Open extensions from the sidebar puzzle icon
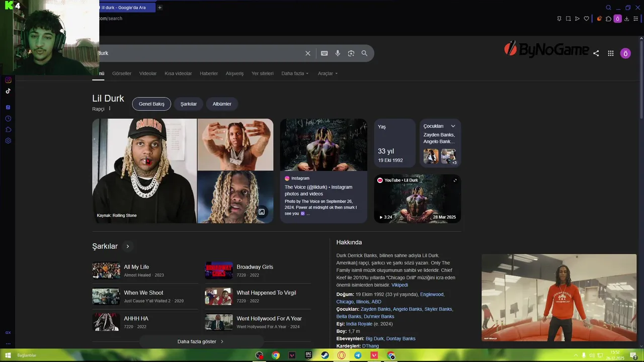Image resolution: width=644 pixels, height=362 pixels. [8, 130]
